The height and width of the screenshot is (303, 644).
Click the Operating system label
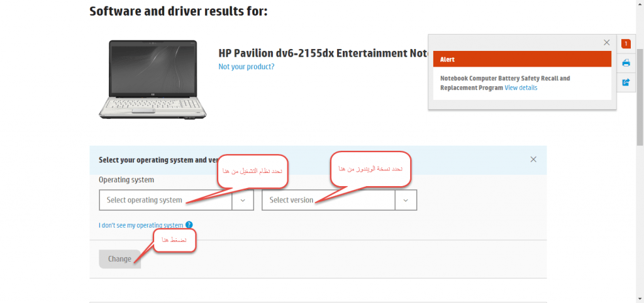coord(126,180)
